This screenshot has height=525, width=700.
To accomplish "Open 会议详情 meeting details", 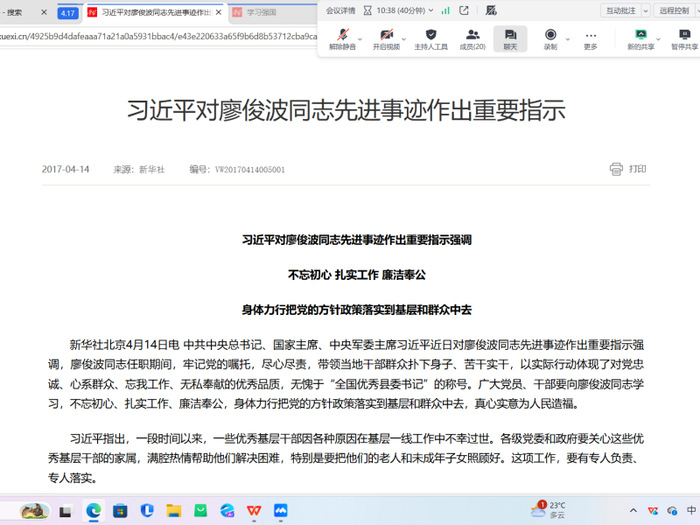I will pyautogui.click(x=340, y=10).
